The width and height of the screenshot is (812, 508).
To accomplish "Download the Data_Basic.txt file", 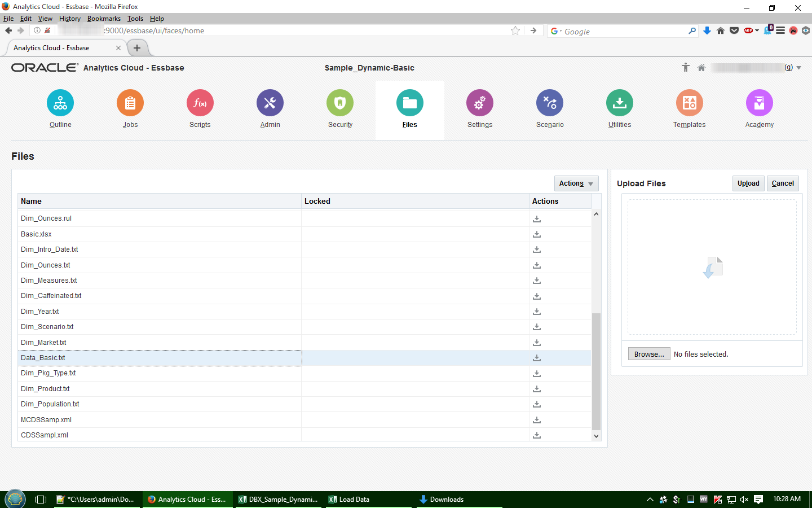I will click(x=537, y=358).
